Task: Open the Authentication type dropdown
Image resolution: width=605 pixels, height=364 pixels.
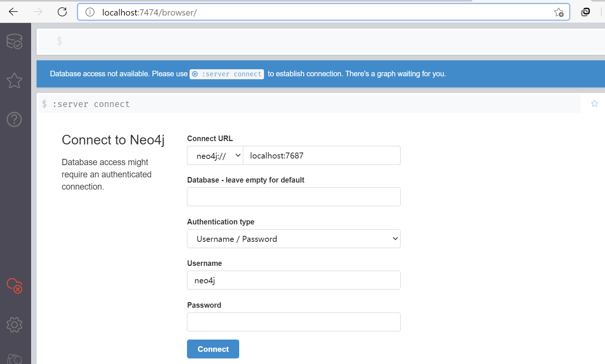Action: coord(294,239)
